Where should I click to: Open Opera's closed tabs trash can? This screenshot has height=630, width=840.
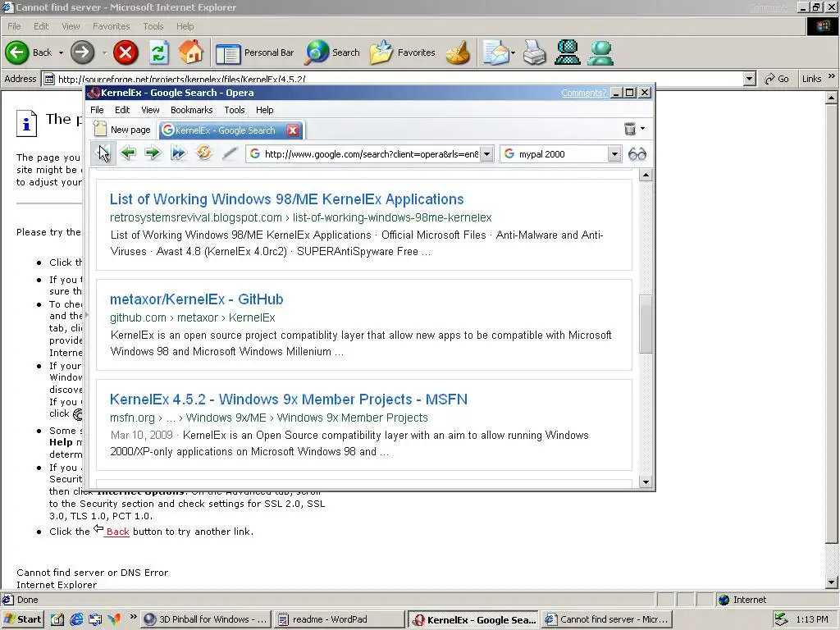[630, 129]
